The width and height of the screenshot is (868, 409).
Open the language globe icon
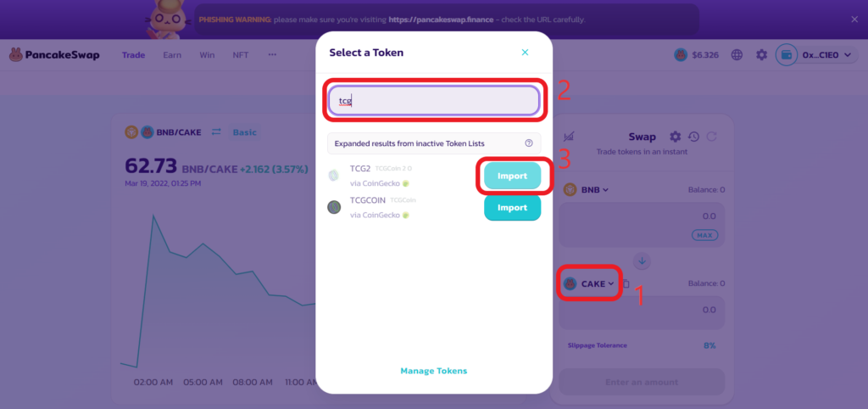(737, 55)
